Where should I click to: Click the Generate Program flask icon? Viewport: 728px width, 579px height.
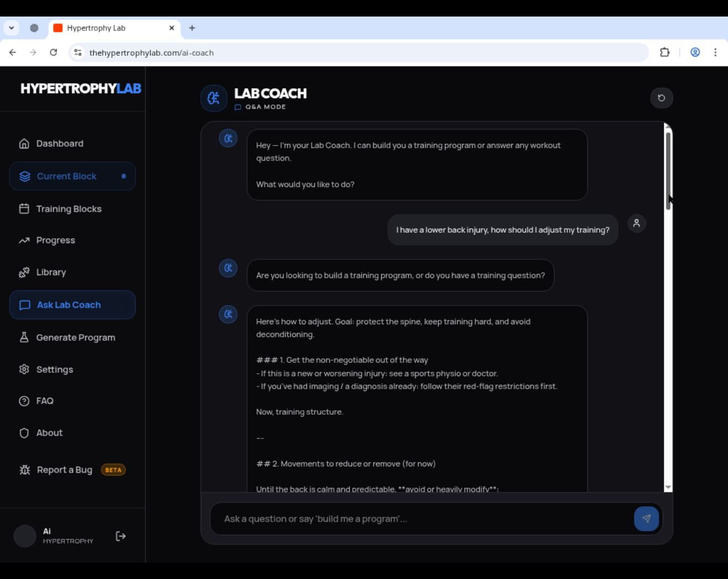click(x=24, y=337)
